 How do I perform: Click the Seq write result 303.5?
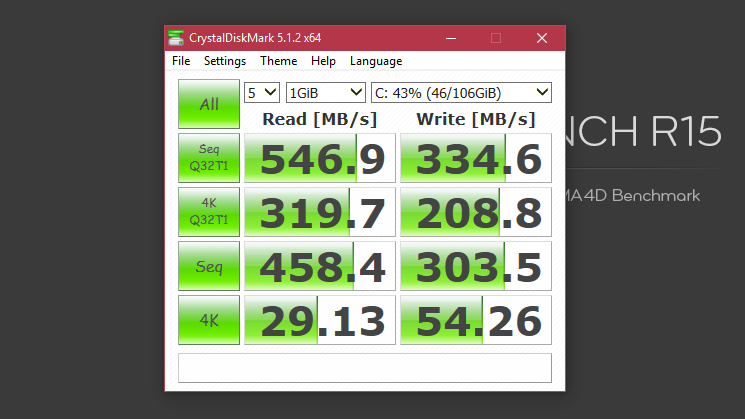(476, 266)
